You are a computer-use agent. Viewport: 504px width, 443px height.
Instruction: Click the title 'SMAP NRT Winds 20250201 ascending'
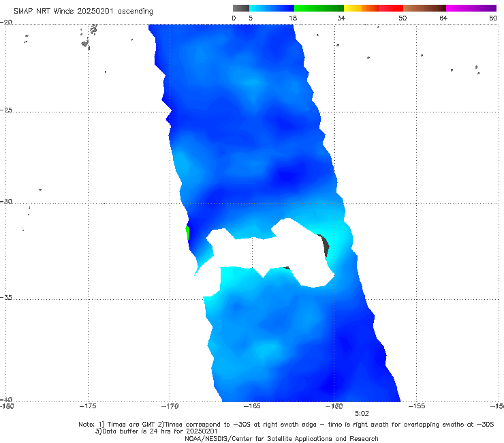pyautogui.click(x=83, y=12)
